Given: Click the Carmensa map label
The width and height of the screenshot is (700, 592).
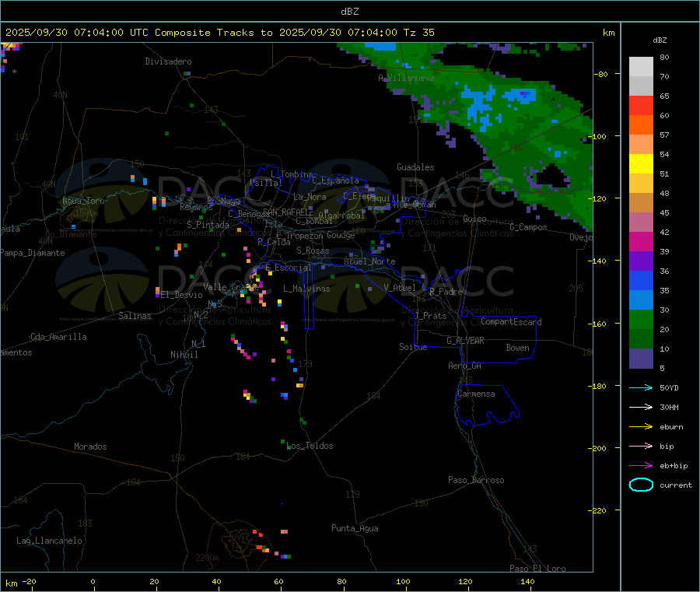Looking at the screenshot, I should [476, 394].
